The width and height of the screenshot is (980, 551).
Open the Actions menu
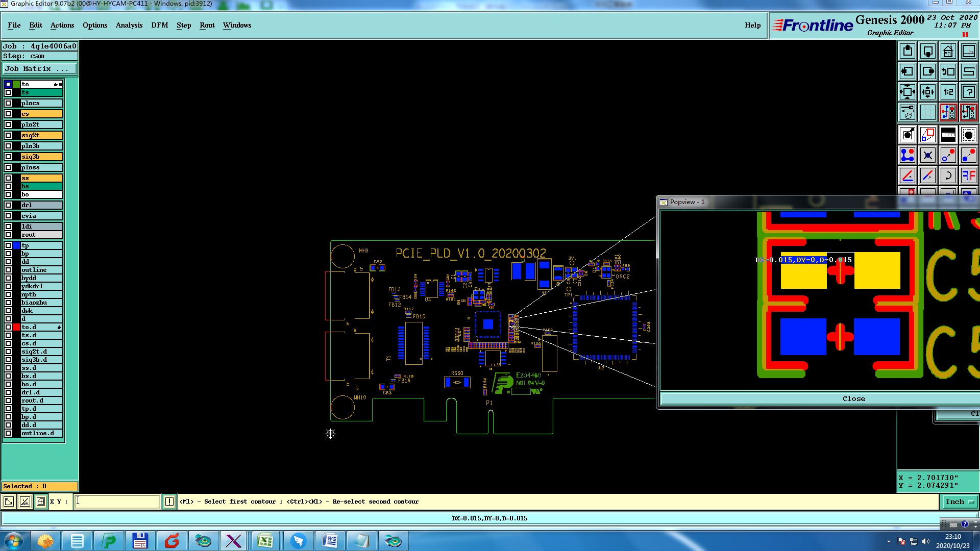[62, 25]
